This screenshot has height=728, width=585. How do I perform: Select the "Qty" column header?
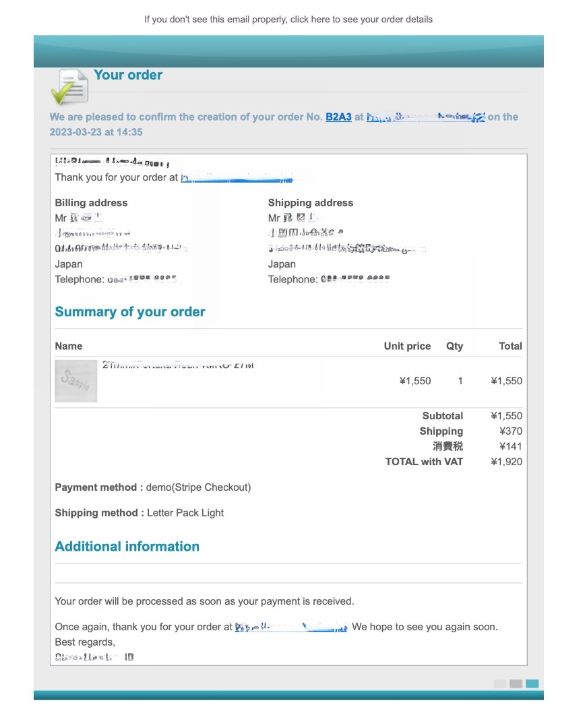(454, 346)
